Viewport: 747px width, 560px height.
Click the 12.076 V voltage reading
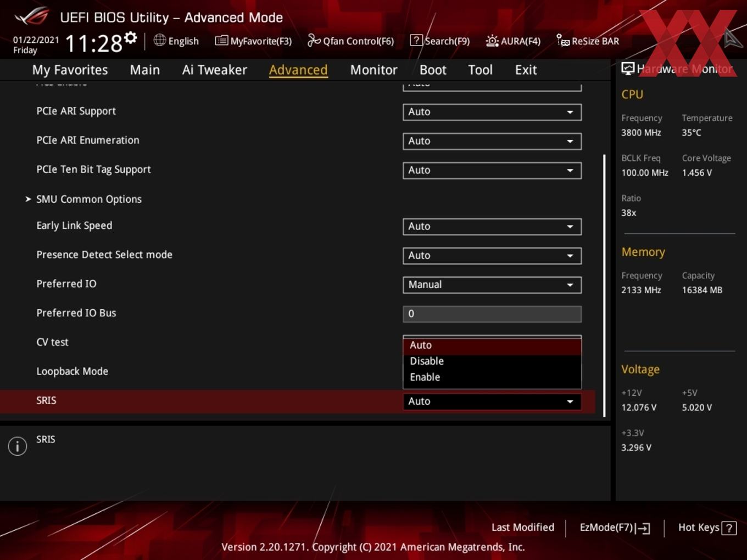pyautogui.click(x=639, y=407)
